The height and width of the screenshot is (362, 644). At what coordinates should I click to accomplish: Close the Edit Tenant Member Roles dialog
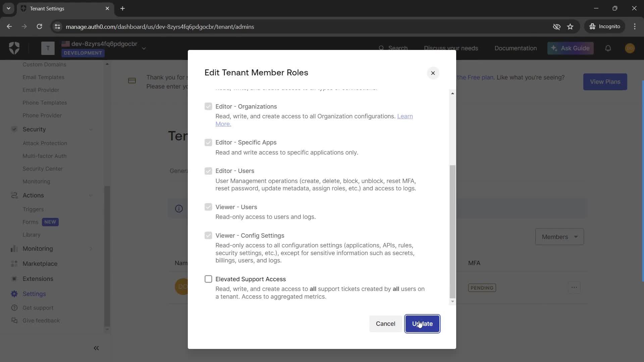point(433,73)
